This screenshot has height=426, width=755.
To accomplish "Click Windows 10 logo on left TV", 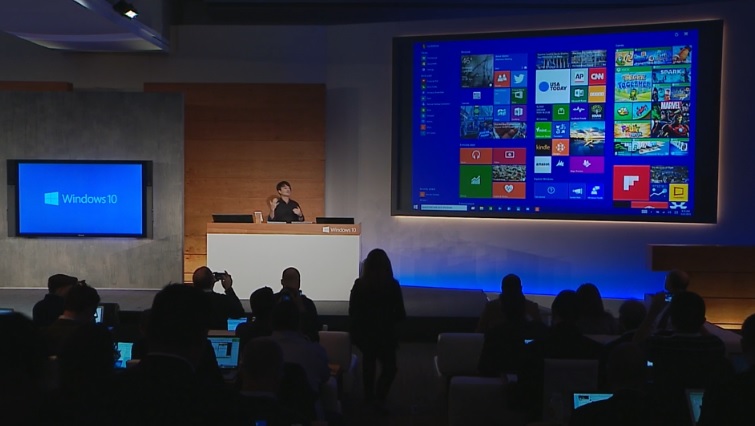I will (81, 198).
